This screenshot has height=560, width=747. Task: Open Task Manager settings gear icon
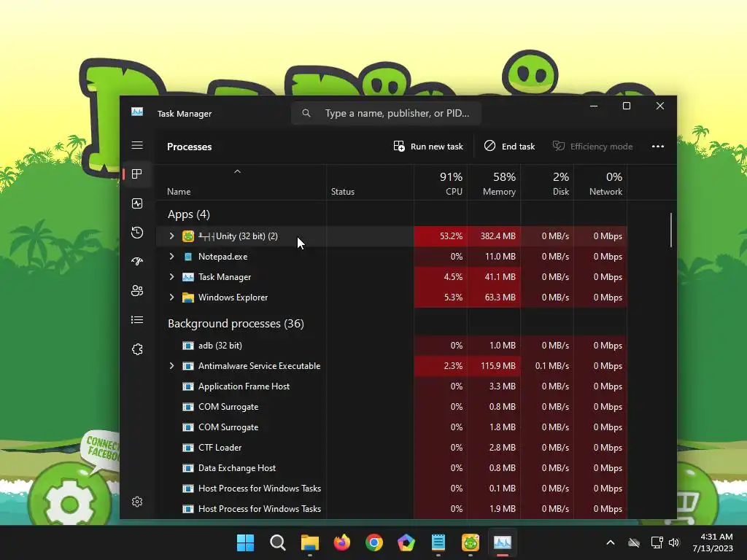coord(137,502)
